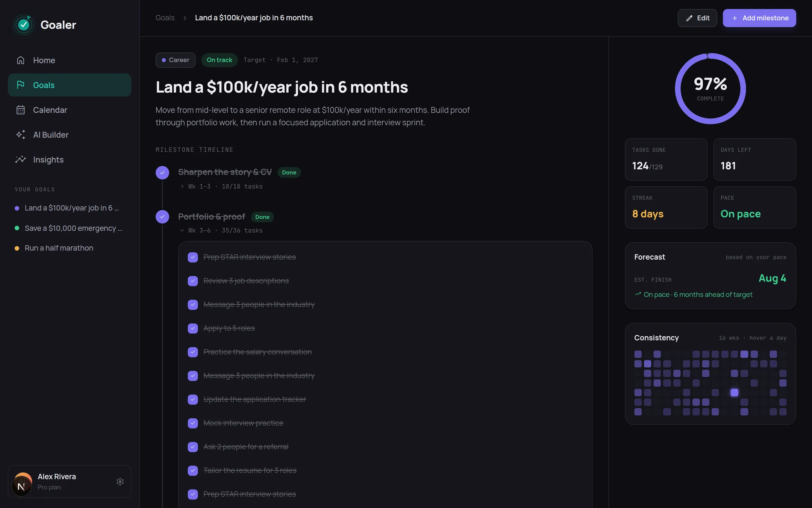Launch AI Builder via sparkle icon
Image resolution: width=812 pixels, height=508 pixels.
click(x=21, y=135)
